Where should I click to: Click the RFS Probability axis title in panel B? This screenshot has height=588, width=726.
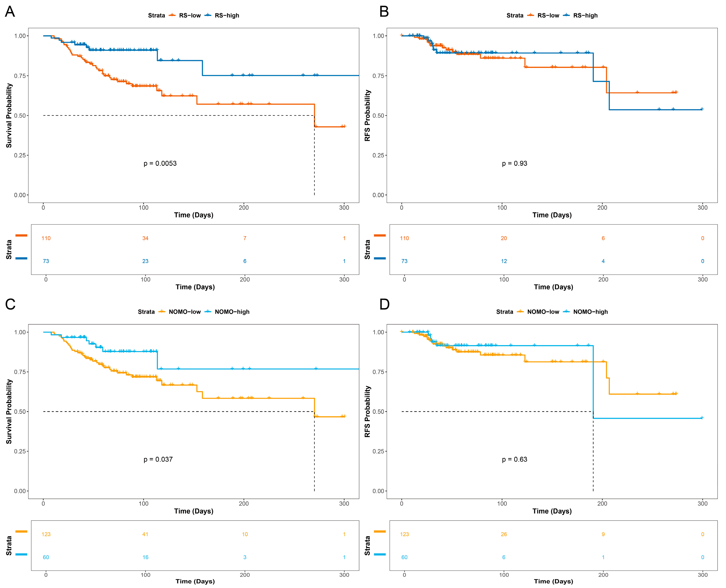[367, 115]
